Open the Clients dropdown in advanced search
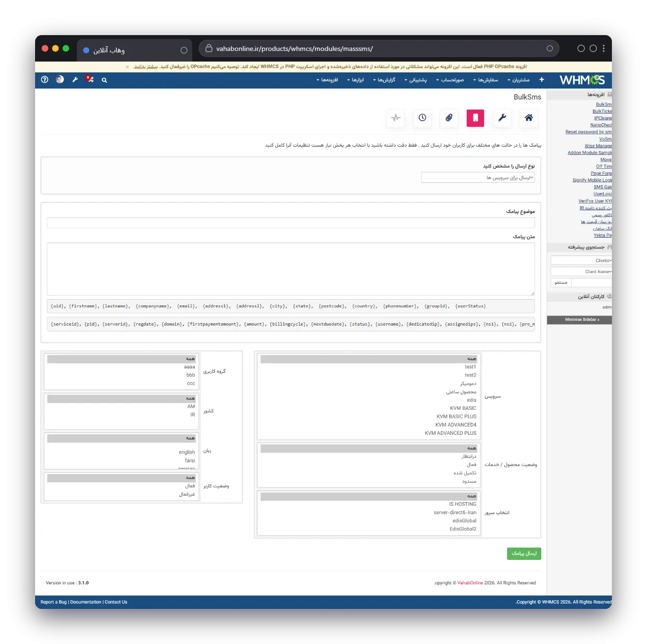Image resolution: width=647 pixels, height=644 pixels. click(581, 261)
